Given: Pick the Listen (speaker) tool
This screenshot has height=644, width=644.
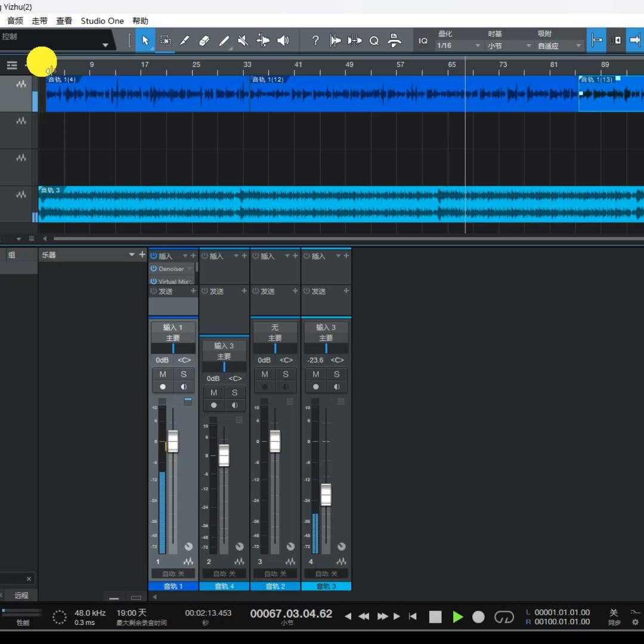Looking at the screenshot, I should point(283,41).
